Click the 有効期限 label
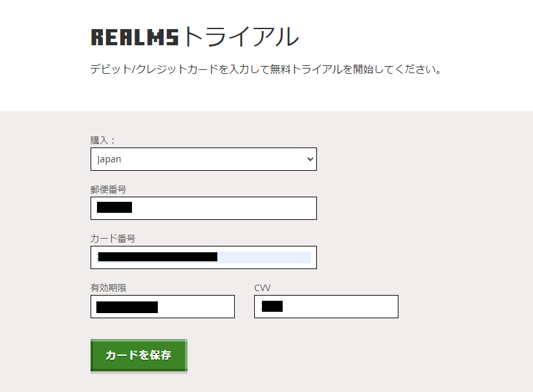 pyautogui.click(x=108, y=288)
